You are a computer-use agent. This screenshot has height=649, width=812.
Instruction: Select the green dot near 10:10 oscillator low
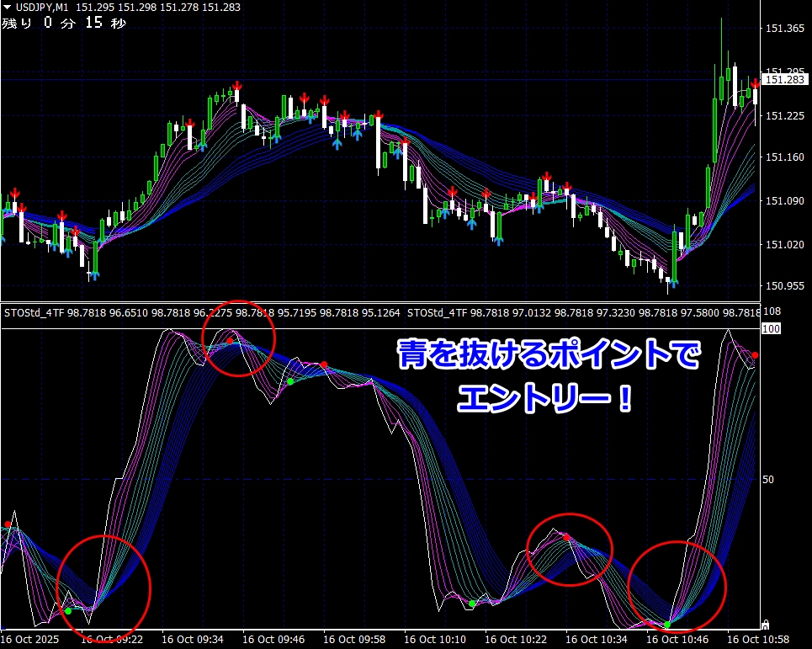[x=472, y=604]
